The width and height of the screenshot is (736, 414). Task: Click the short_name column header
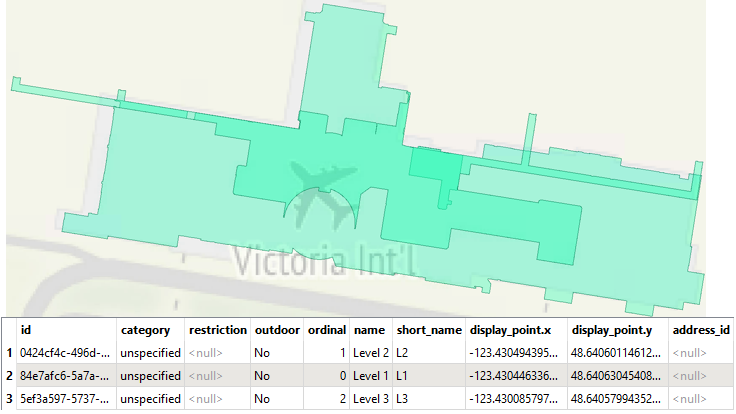click(x=429, y=330)
